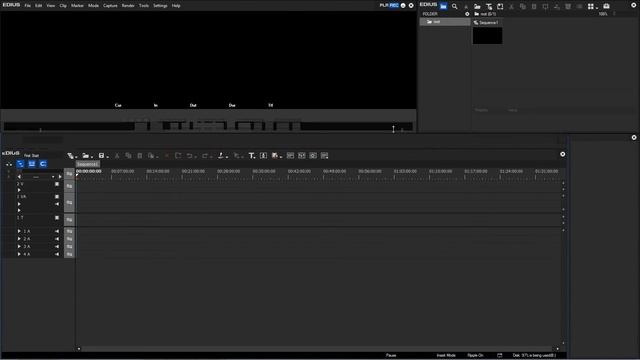Increase timeline scale with right arrow
Screen dimensions: 640x360
[60, 177]
